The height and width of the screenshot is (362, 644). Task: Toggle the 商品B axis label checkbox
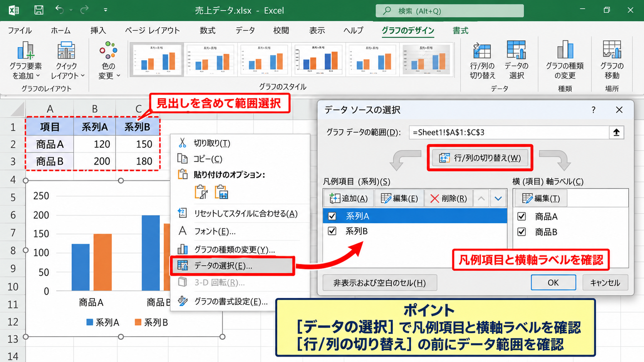(x=522, y=232)
